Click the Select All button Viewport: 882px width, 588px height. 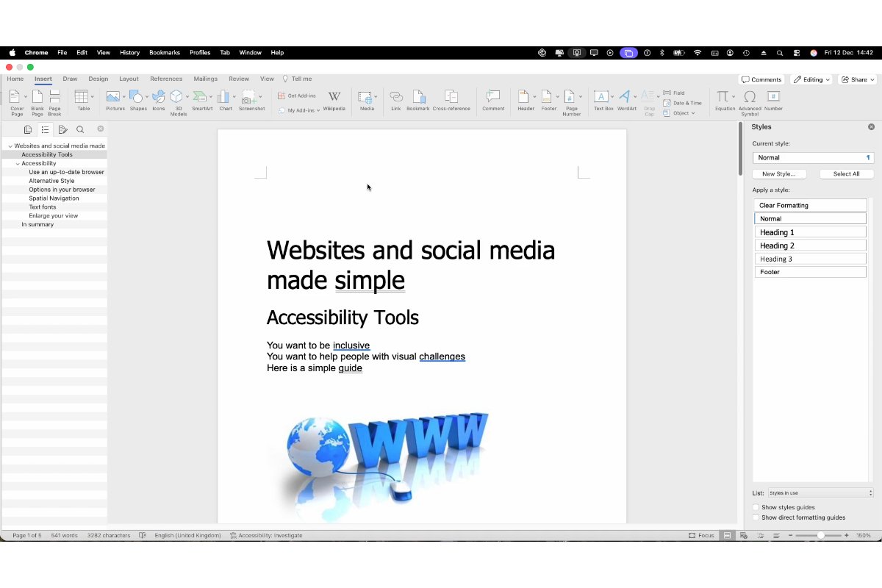(846, 174)
